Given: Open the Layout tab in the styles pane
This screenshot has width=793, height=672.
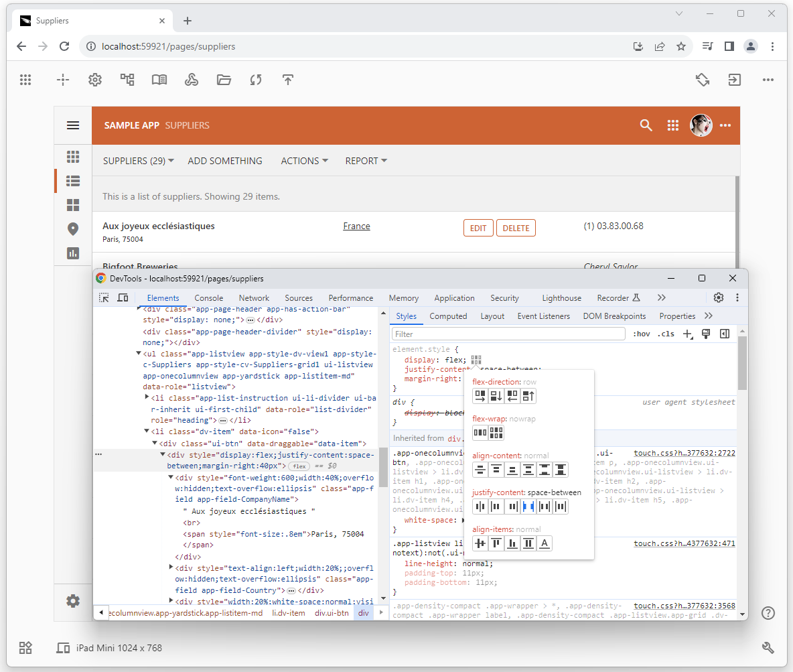Looking at the screenshot, I should point(492,316).
